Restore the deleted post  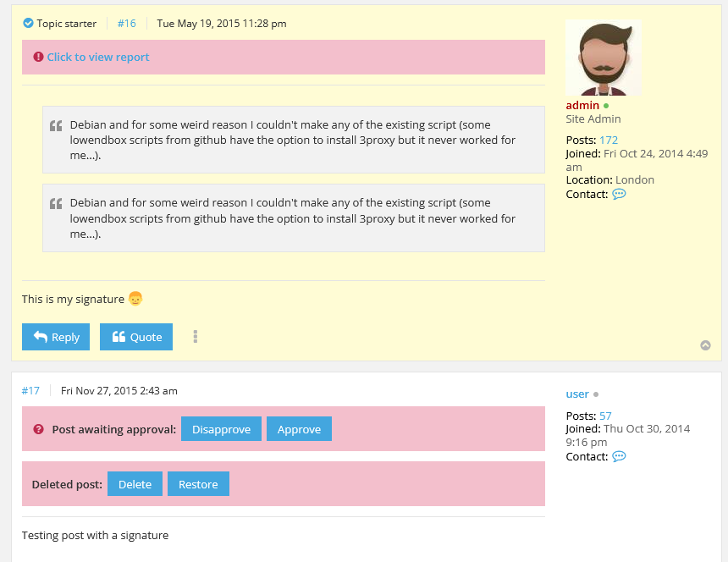198,484
